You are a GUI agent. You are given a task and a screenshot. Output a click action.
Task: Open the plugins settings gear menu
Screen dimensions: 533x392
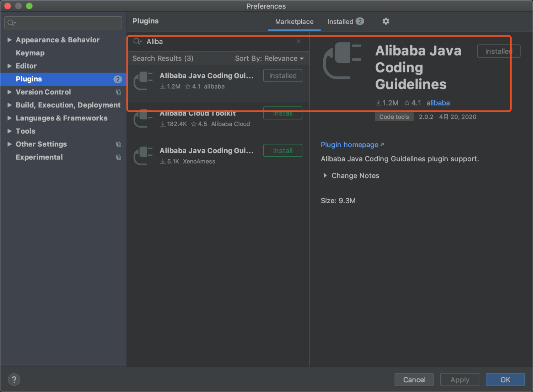pyautogui.click(x=386, y=21)
